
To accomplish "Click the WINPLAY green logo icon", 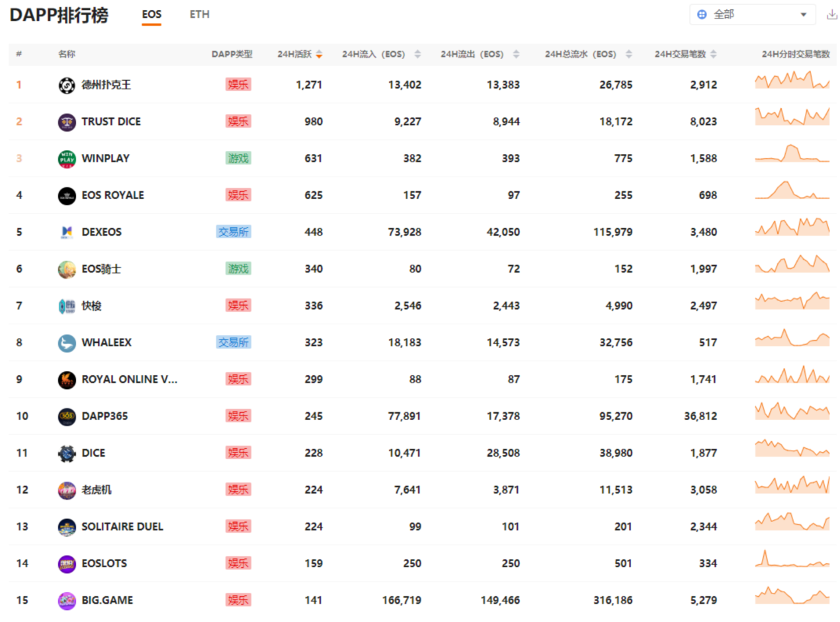I will click(67, 159).
